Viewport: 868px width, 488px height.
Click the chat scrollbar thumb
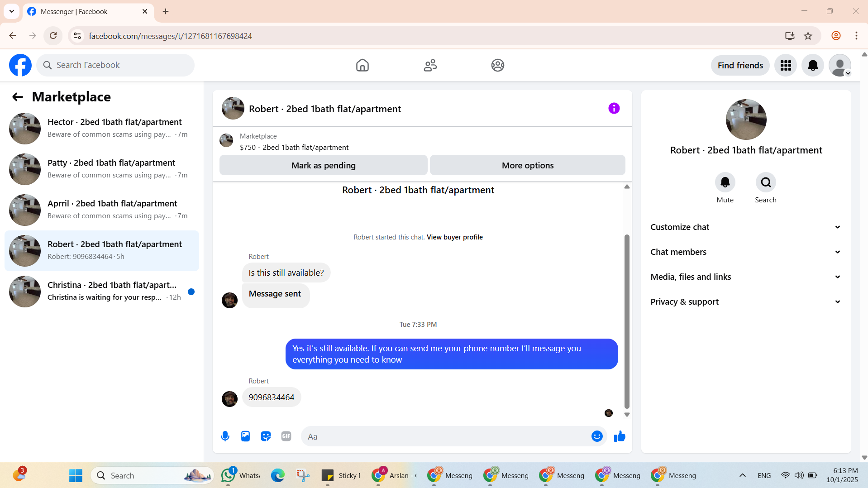click(627, 321)
